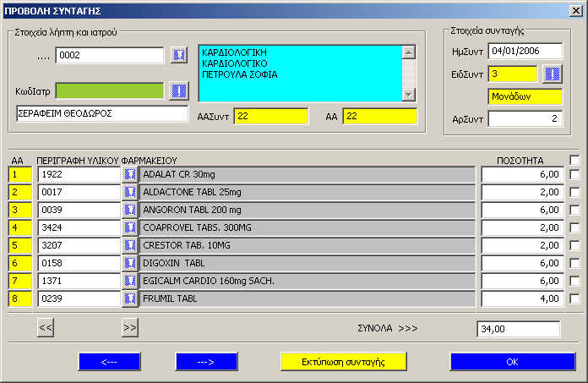Viewport: 588px width, 383px height.
Task: Select ΚΑΡΔΙΟΛΟΓΙΚΗ line in cyan list
Action: tap(234, 52)
